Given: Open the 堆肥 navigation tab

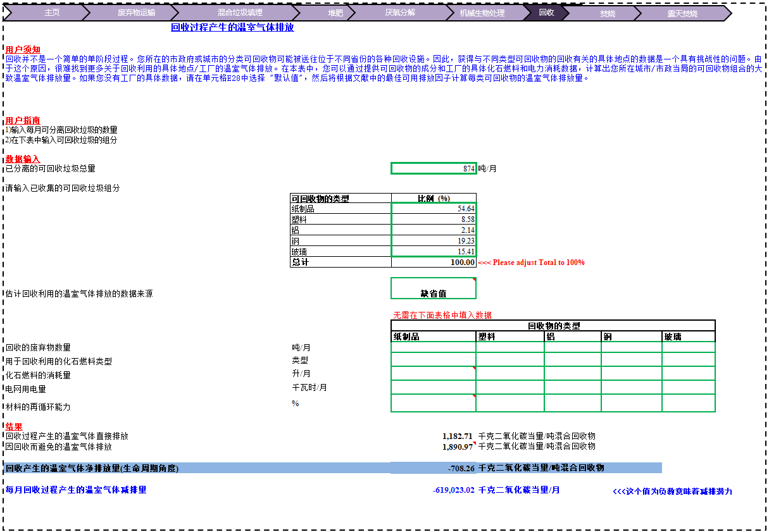Looking at the screenshot, I should (335, 13).
